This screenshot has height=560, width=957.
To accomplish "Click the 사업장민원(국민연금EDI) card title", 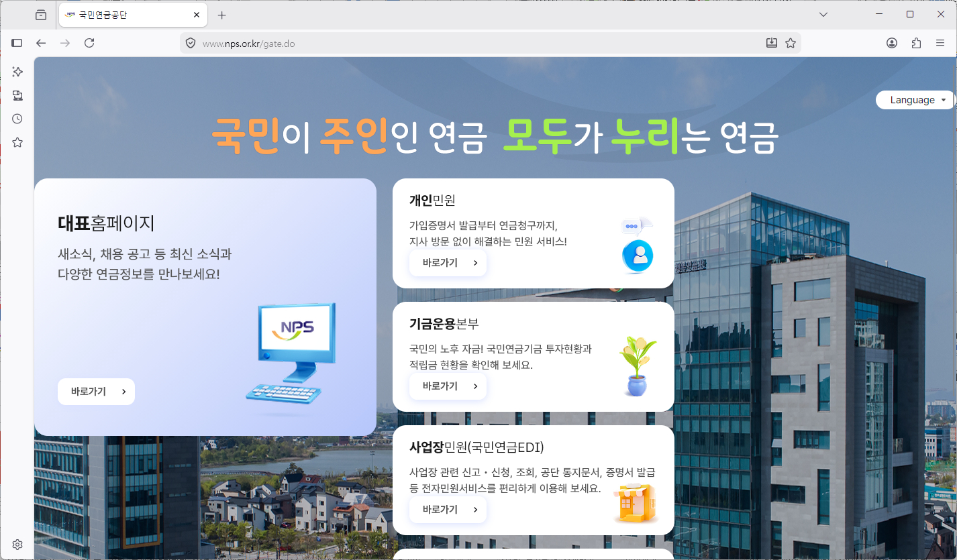I will [x=476, y=447].
